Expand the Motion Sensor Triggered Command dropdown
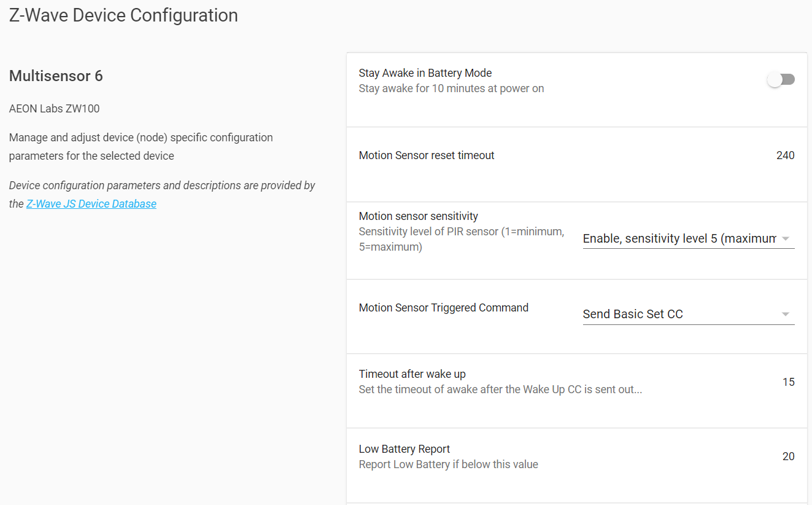Viewport: 812px width, 505px height. click(687, 314)
